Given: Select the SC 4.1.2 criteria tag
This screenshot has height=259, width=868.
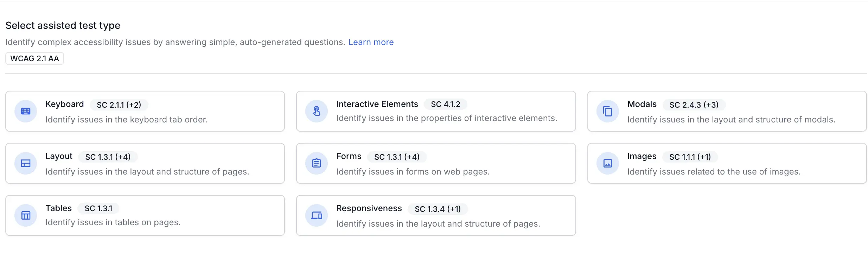Looking at the screenshot, I should (446, 104).
